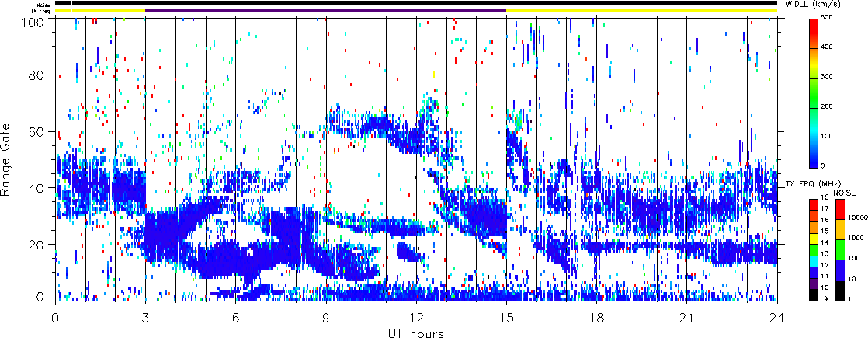Click the yellow 14-15 MHz TX FRQ swatch

click(x=813, y=239)
